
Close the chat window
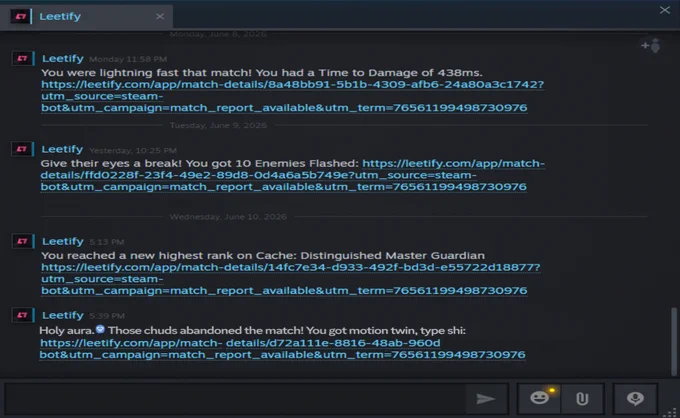pyautogui.click(x=664, y=10)
